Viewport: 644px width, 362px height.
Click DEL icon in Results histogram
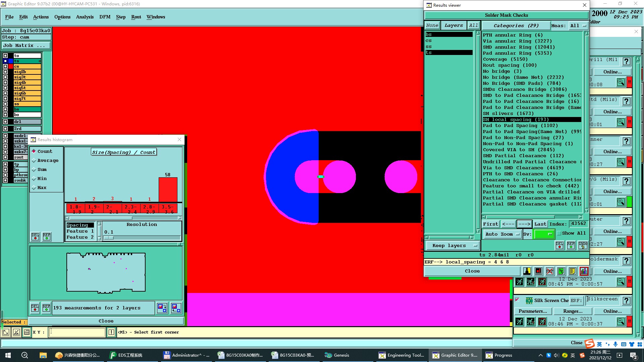[35, 237]
